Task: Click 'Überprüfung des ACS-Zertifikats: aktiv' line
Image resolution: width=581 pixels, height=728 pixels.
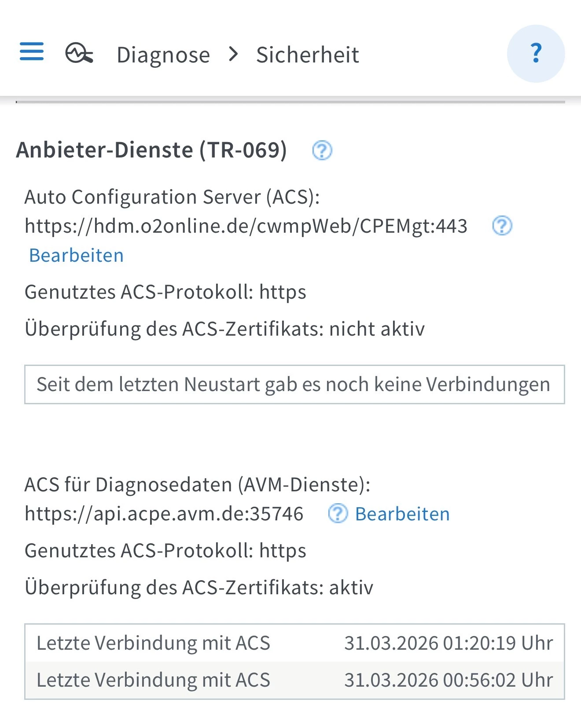Action: 199,588
